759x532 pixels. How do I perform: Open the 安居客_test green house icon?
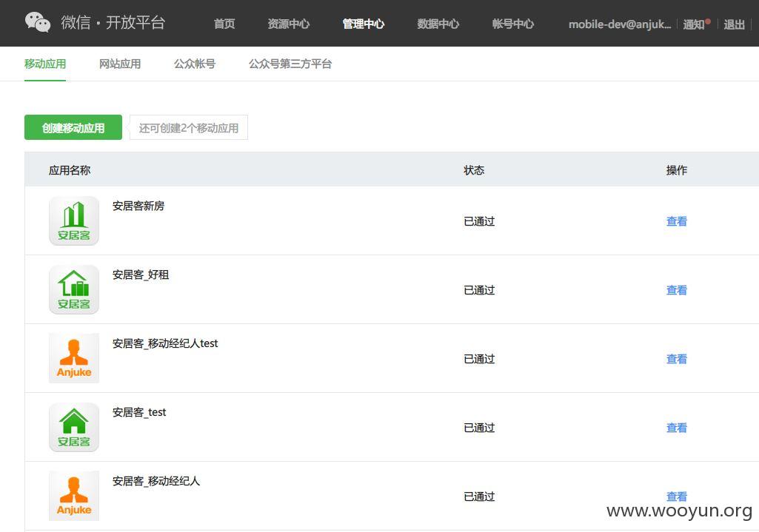[x=74, y=427]
